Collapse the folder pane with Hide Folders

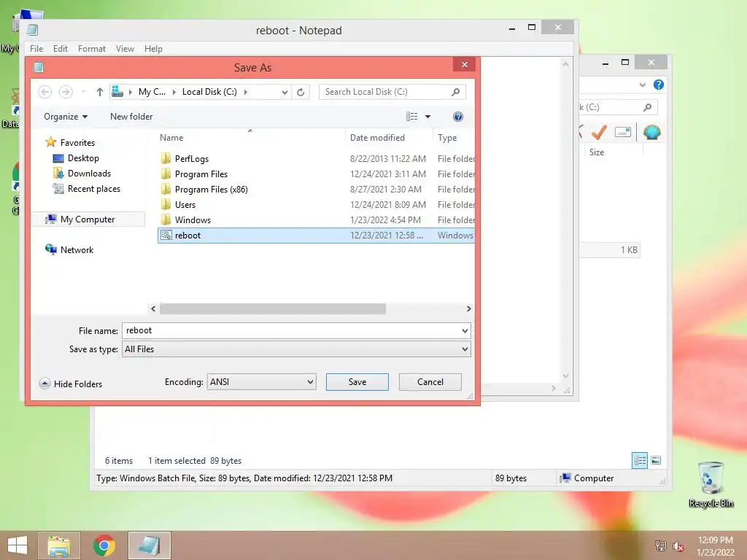point(71,384)
